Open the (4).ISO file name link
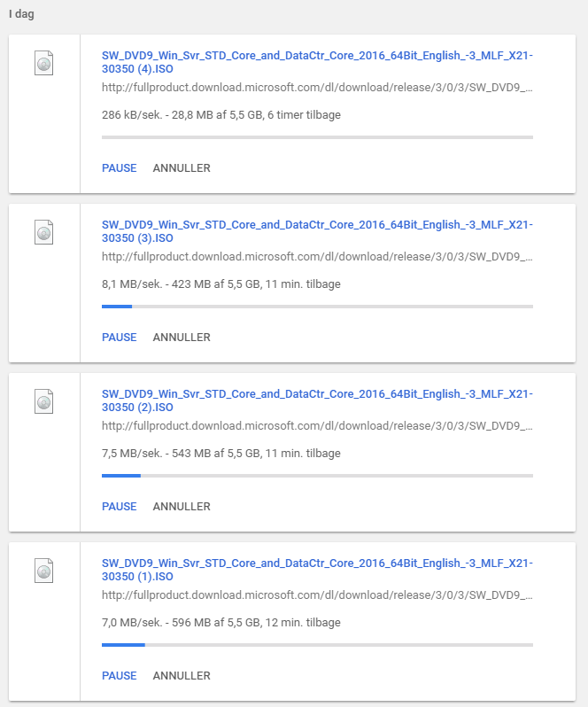588x707 pixels. (x=317, y=62)
